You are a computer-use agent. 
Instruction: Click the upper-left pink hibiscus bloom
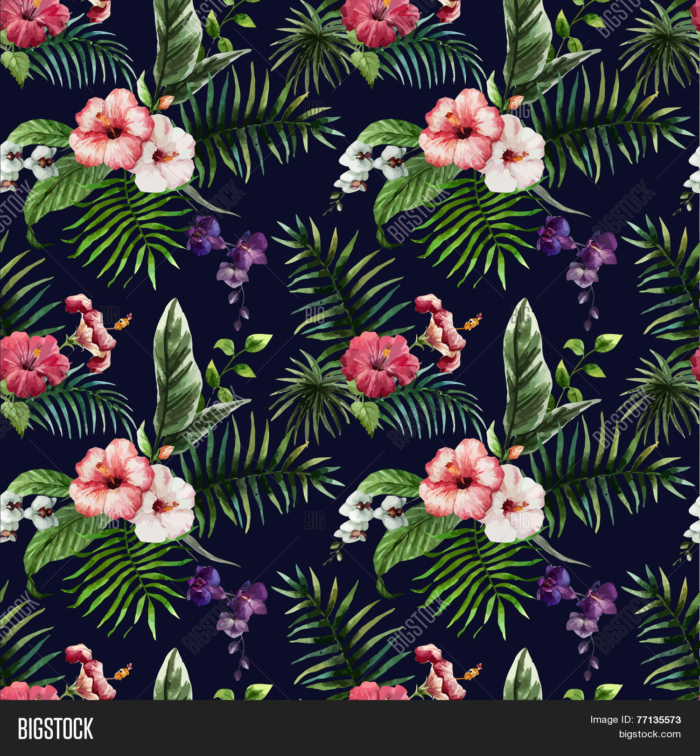tap(111, 128)
